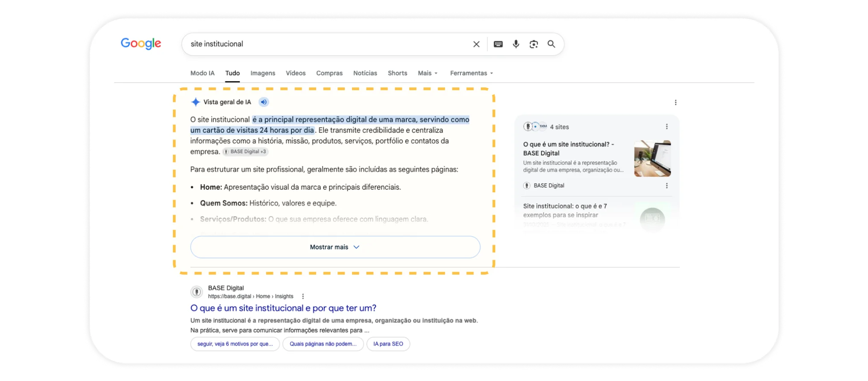Click the magnifying glass search button
Image resolution: width=868 pixels, height=381 pixels.
[x=551, y=44]
